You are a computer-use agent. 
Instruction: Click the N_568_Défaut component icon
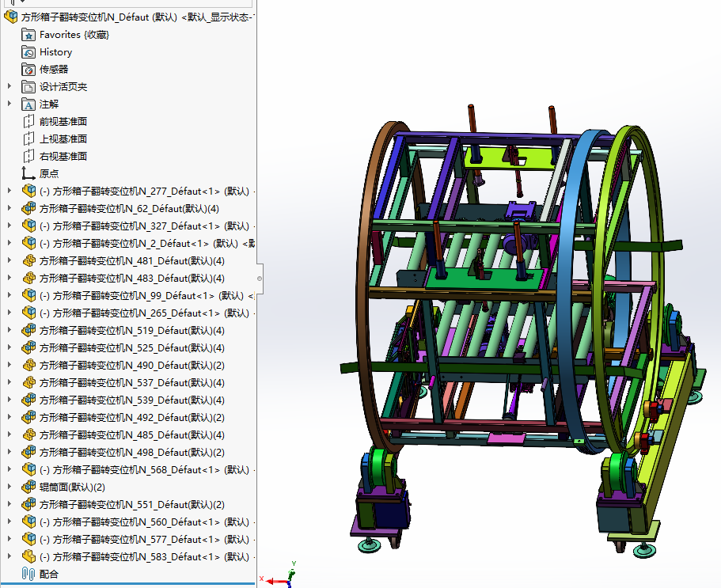point(28,469)
